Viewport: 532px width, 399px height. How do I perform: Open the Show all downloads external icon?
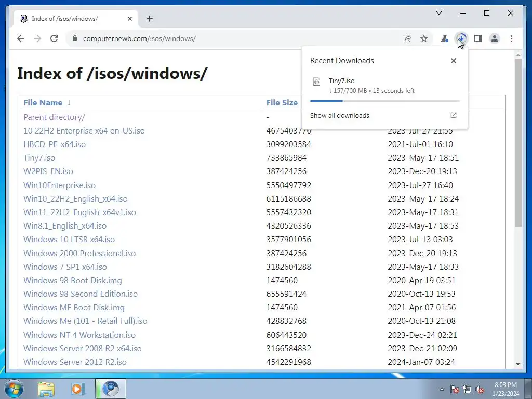(x=453, y=115)
